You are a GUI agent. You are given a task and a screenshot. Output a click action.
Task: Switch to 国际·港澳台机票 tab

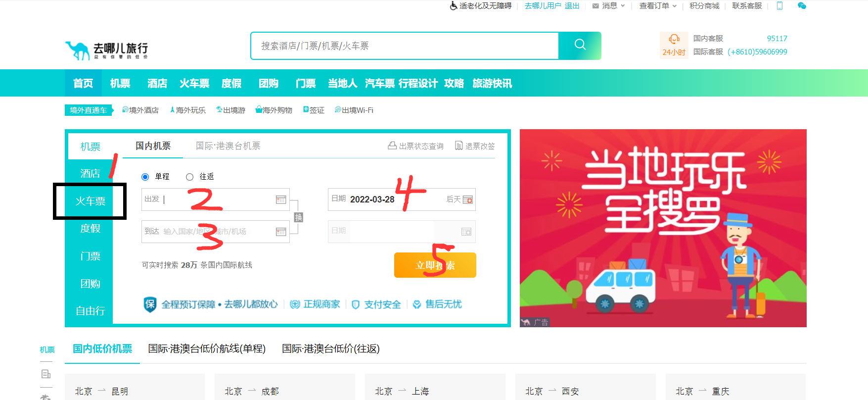coord(228,146)
